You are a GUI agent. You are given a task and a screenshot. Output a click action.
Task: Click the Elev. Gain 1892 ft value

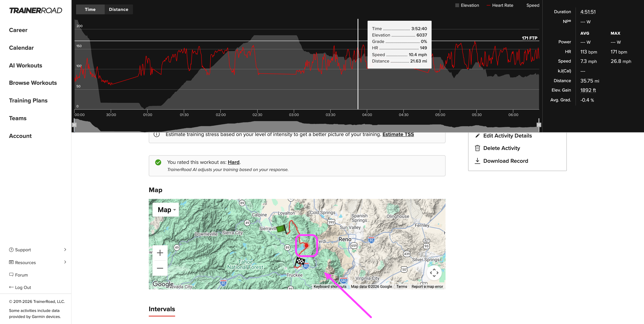pos(588,90)
